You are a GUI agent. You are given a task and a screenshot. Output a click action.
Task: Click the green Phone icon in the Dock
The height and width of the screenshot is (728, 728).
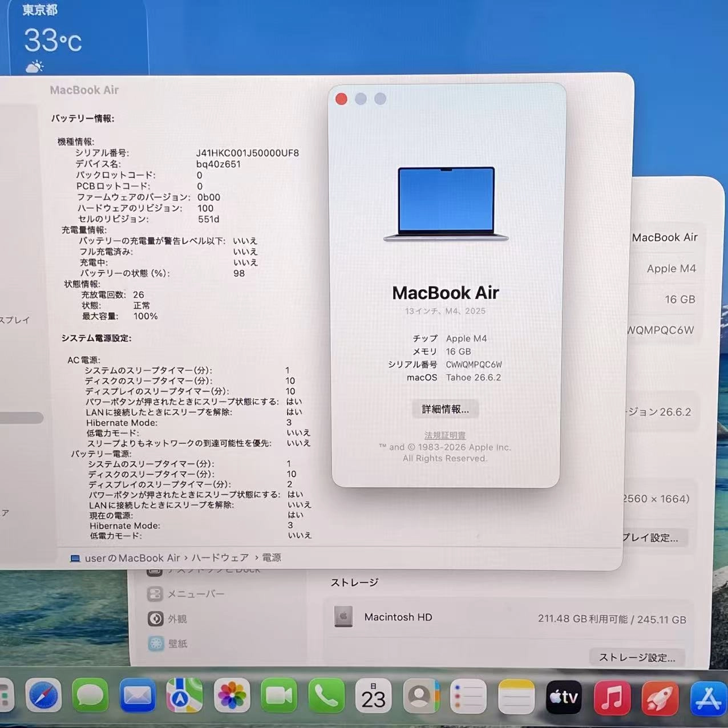pos(326,695)
